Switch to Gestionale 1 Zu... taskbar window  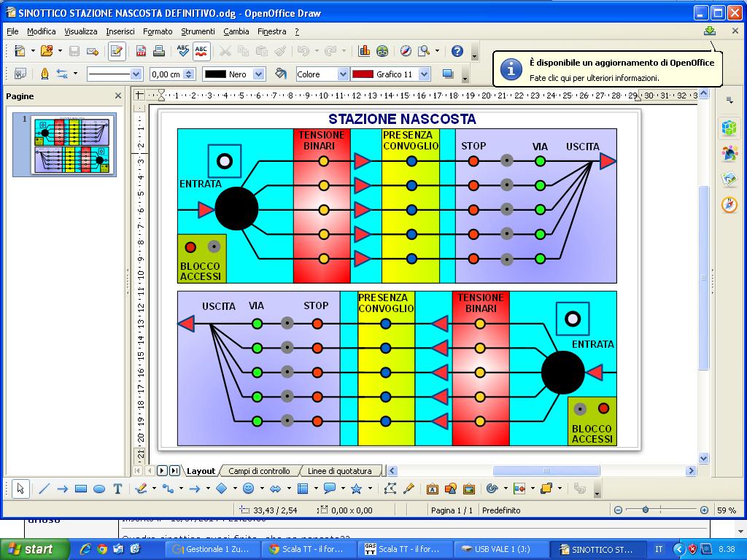214,549
